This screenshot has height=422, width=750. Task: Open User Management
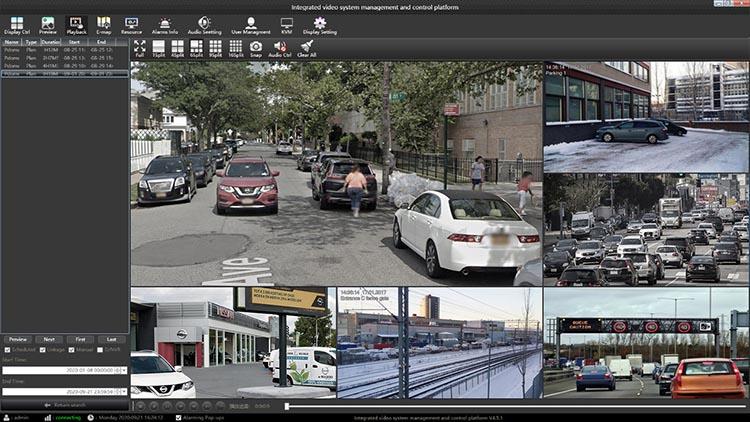click(251, 25)
